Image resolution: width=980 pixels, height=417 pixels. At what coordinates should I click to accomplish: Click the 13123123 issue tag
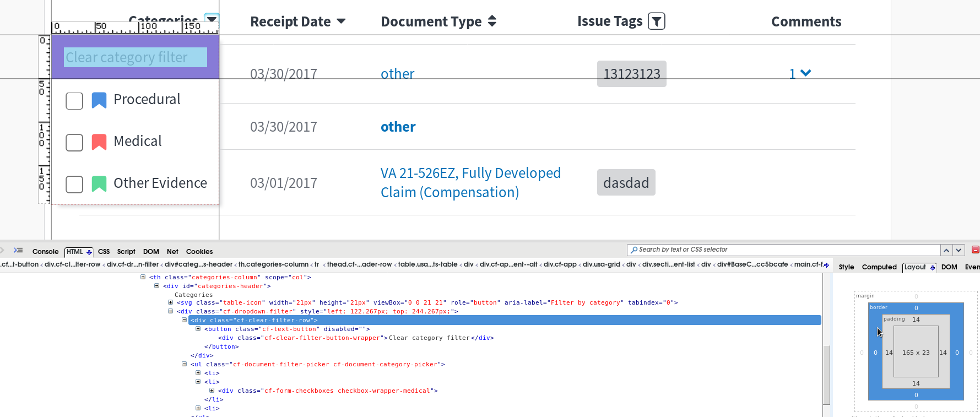(632, 74)
